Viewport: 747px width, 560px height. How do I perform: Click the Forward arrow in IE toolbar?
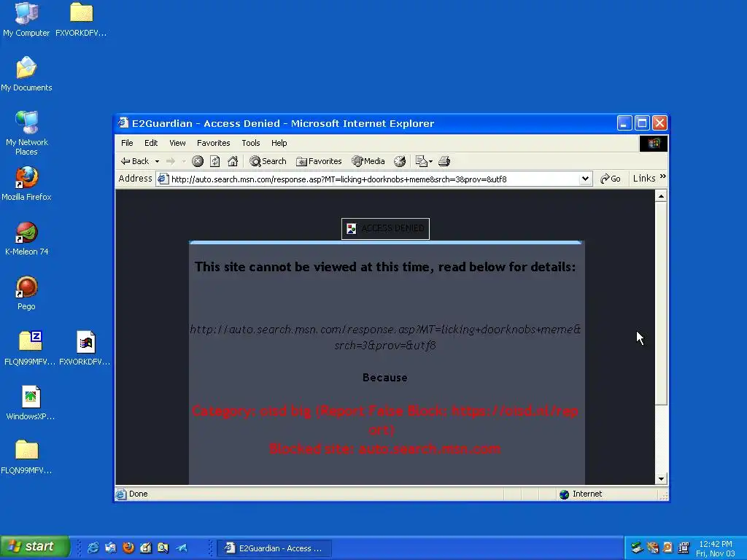pos(171,161)
